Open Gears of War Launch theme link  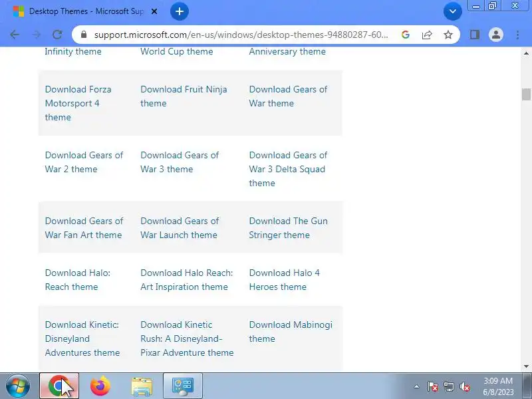coord(180,228)
